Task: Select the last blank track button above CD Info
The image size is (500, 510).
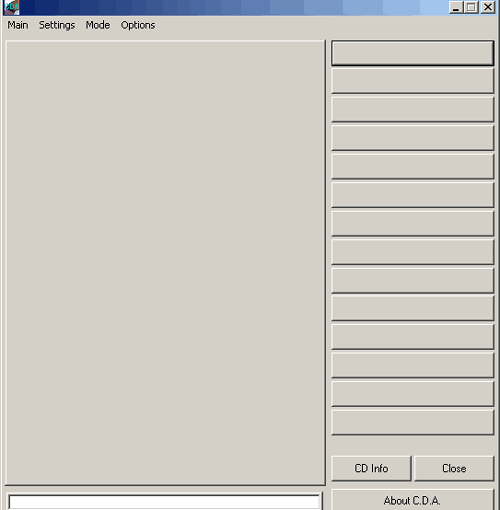Action: coord(412,422)
